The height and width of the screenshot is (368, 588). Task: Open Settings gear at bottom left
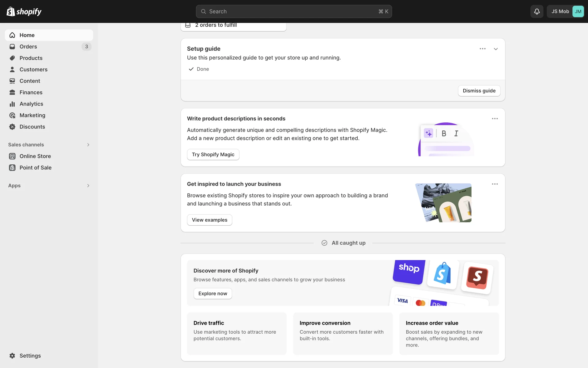pos(12,356)
